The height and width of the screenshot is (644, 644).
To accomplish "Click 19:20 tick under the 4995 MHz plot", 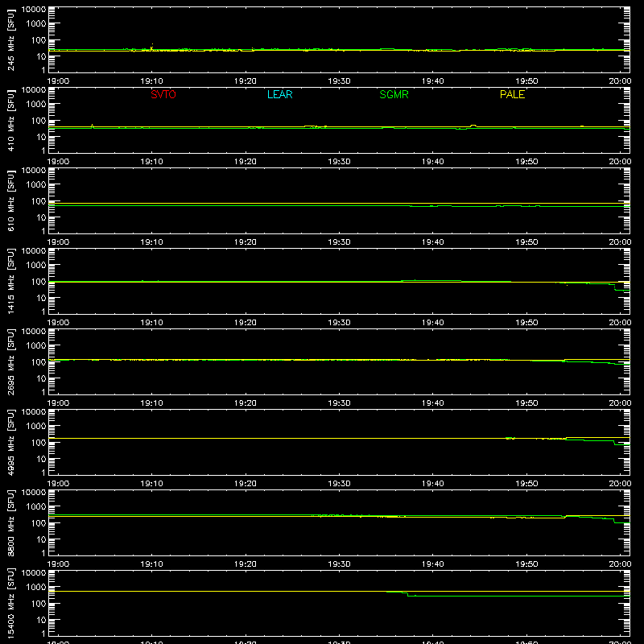I will click(246, 484).
